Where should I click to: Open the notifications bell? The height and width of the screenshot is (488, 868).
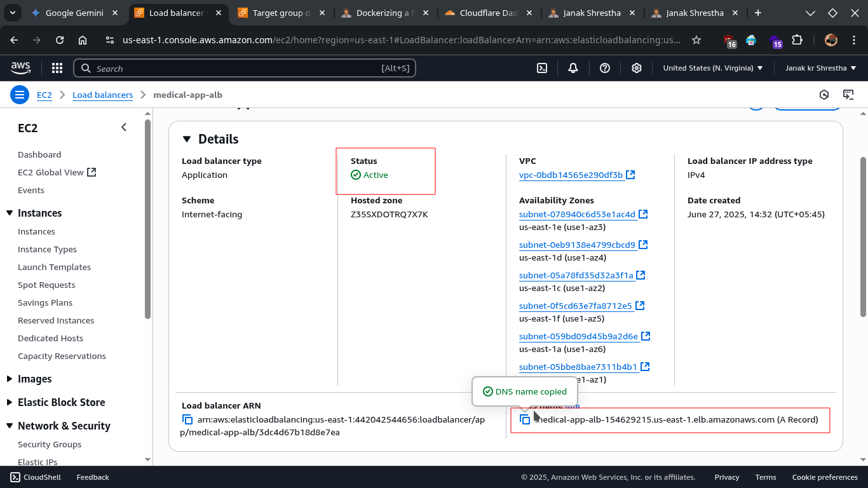click(573, 68)
